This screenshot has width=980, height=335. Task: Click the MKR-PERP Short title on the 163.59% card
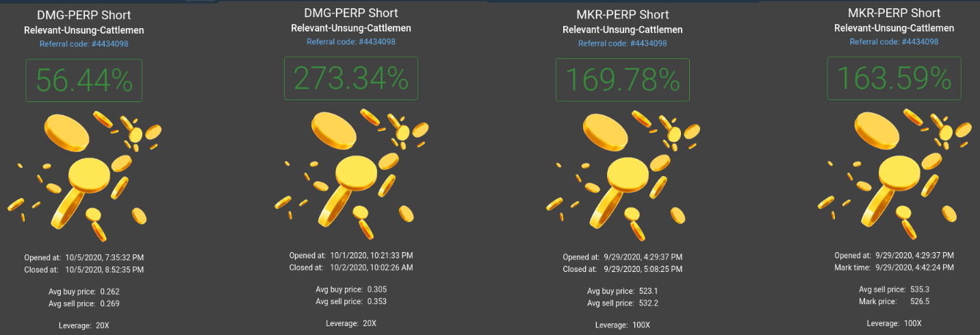click(x=894, y=13)
